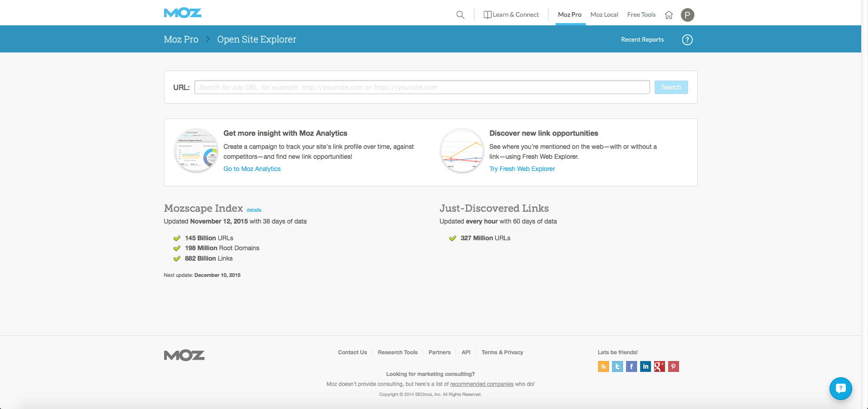Open the Google Plus social icon

(660, 366)
